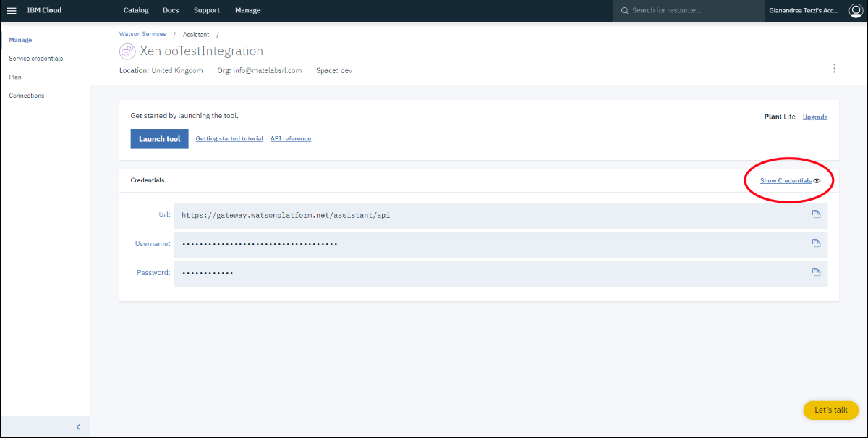Viewport: 868px width, 438px height.
Task: Select Service credentials in sidebar
Action: 36,59
